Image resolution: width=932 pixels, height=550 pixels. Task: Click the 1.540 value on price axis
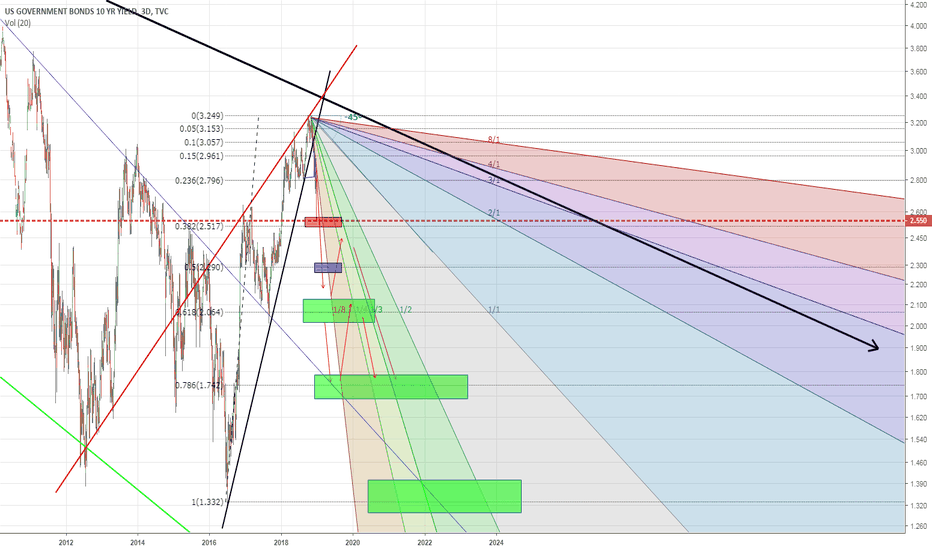click(918, 439)
